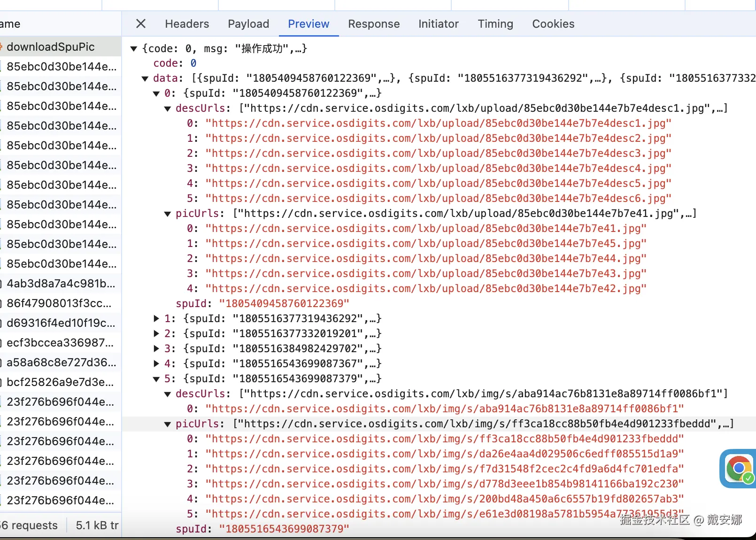The height and width of the screenshot is (540, 756).
Task: Select request d69316f4ed10f19c
Action: (x=61, y=323)
